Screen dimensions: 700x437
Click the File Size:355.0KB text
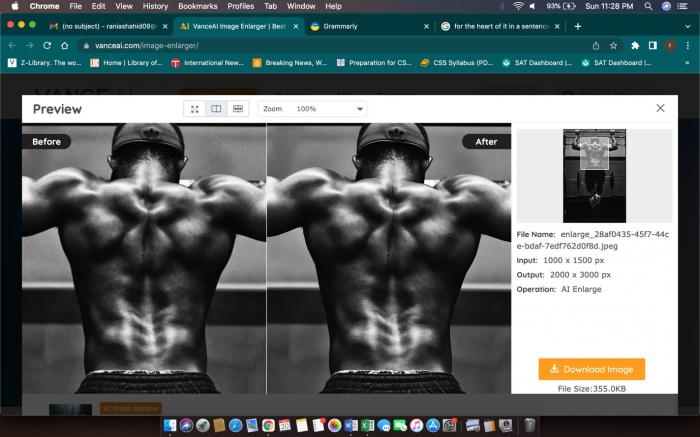point(592,389)
